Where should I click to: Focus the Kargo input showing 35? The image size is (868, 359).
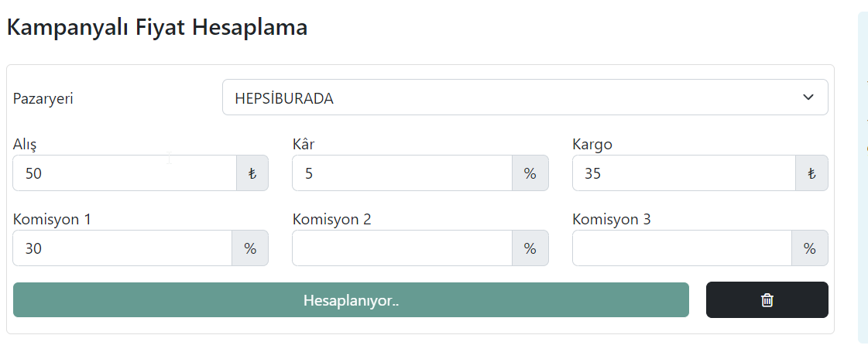coord(684,173)
